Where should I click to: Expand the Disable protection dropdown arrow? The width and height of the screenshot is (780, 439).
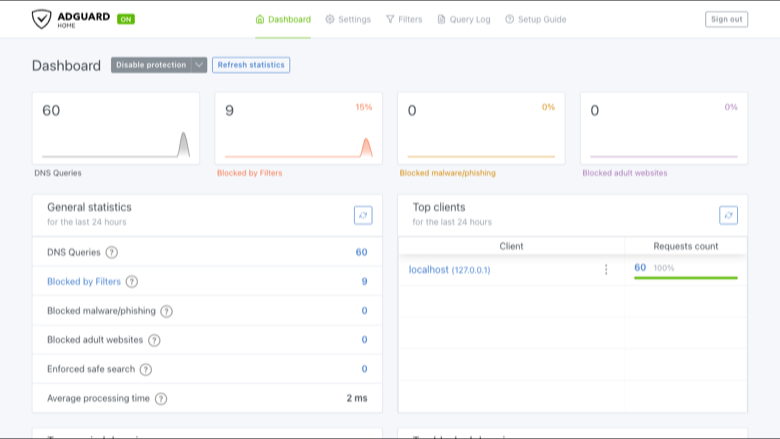pos(199,65)
